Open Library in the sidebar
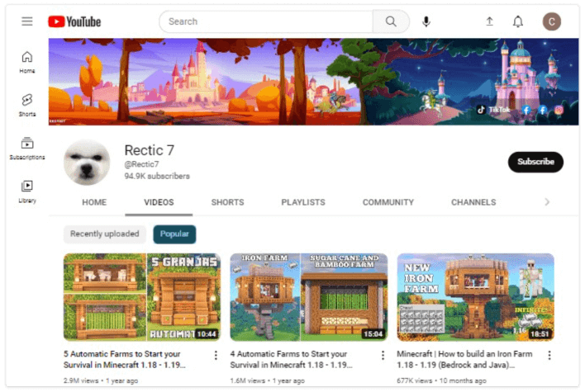The height and width of the screenshot is (392, 585). coord(27,191)
